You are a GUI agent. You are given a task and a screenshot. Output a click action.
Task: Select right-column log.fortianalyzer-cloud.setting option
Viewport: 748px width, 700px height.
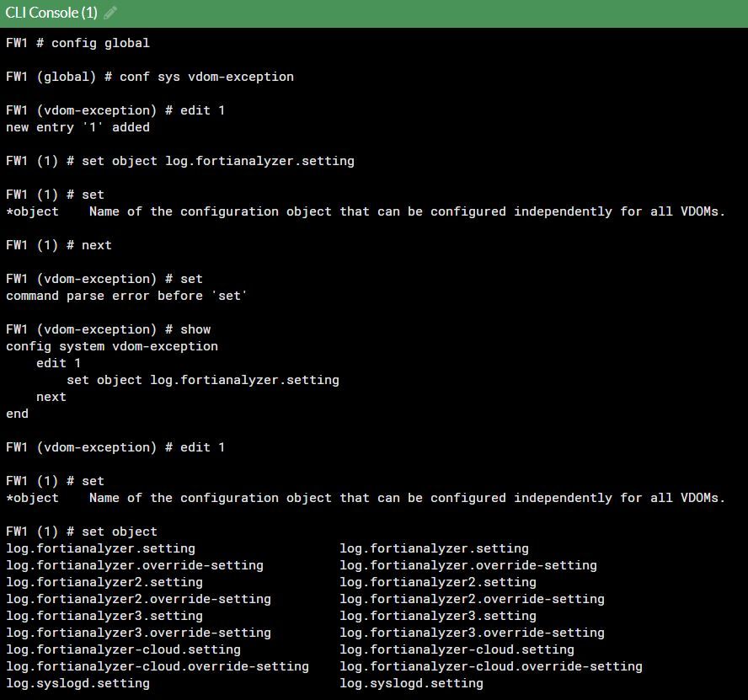pos(457,649)
